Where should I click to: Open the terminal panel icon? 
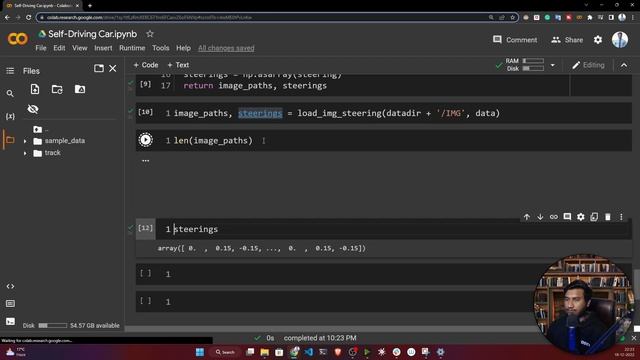[x=10, y=322]
